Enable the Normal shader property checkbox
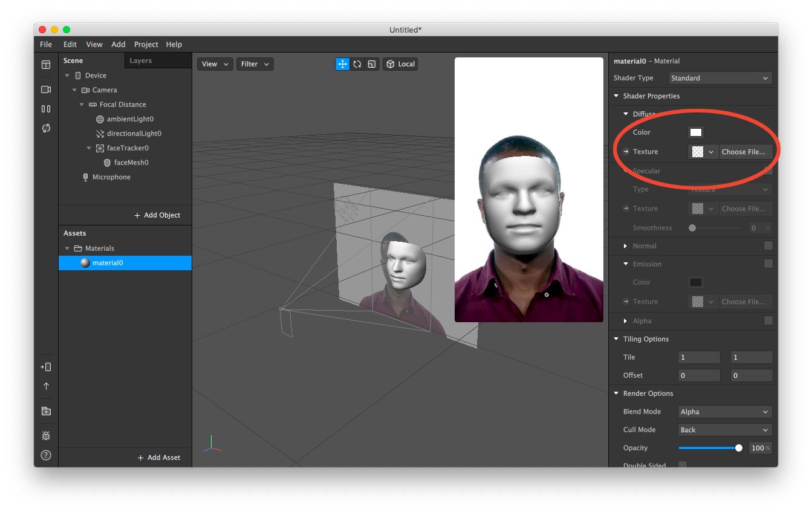This screenshot has height=512, width=812. pos(768,245)
